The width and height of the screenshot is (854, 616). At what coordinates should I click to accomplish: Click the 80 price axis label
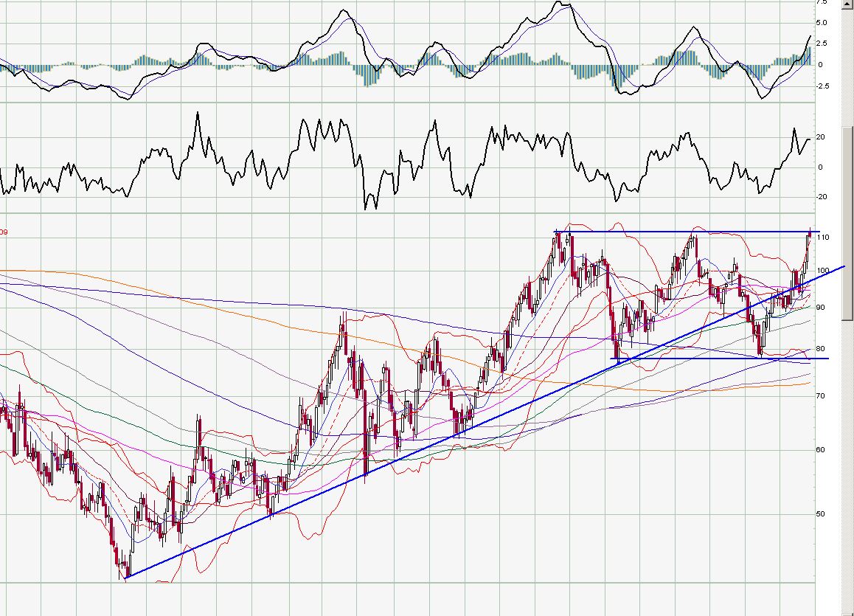coord(821,349)
